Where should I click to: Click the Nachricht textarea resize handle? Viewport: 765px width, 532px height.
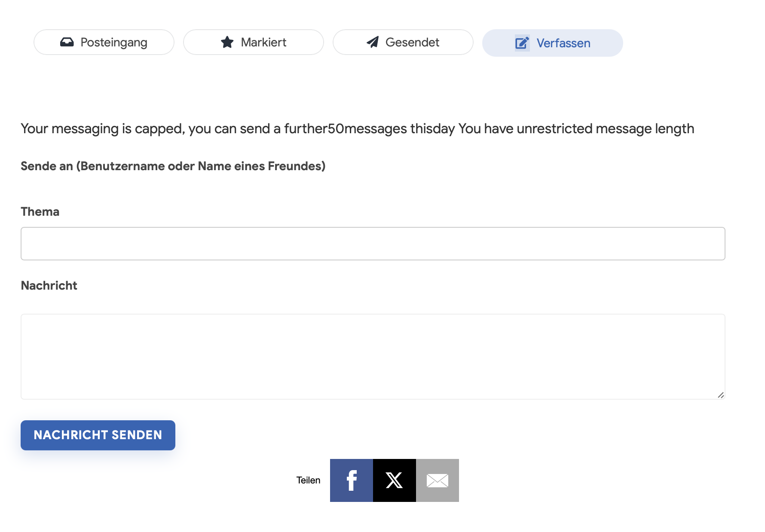pyautogui.click(x=721, y=395)
